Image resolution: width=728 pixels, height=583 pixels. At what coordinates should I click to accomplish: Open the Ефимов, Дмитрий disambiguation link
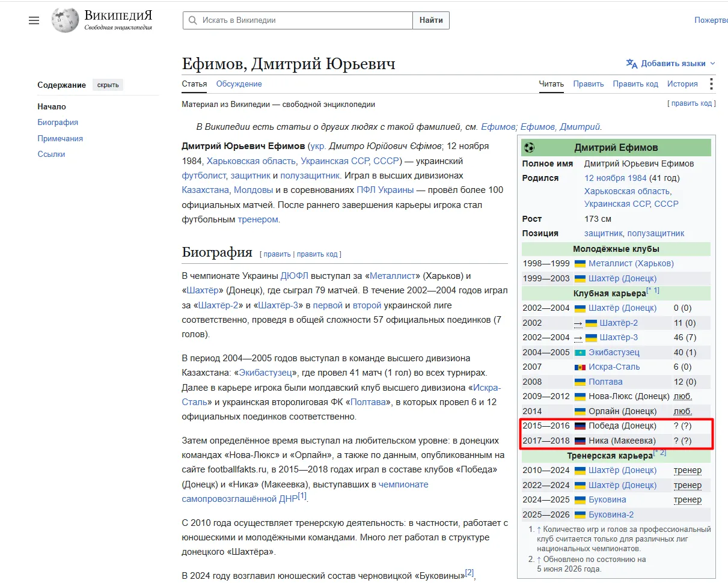(x=560, y=127)
